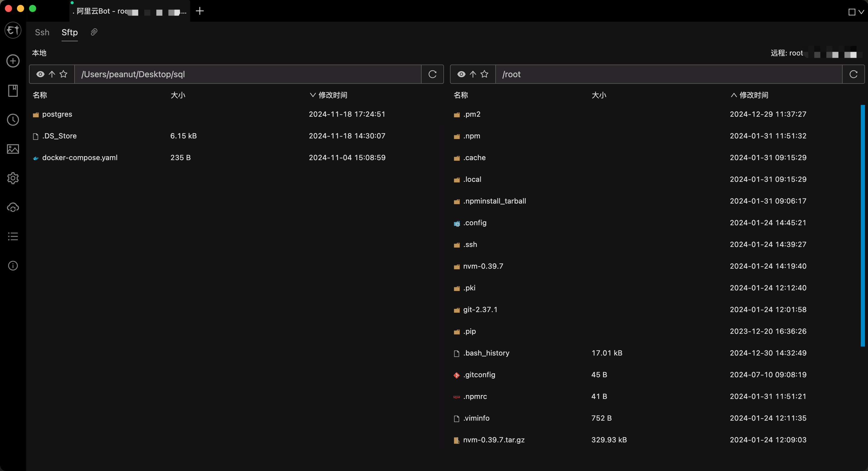Open layout chevron at top right corner

click(861, 12)
